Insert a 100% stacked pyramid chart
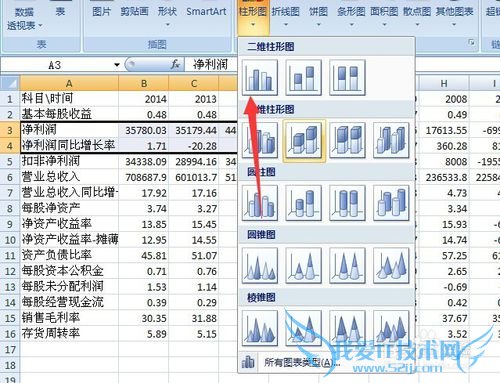Image resolution: width=500 pixels, height=383 pixels. coord(347,328)
